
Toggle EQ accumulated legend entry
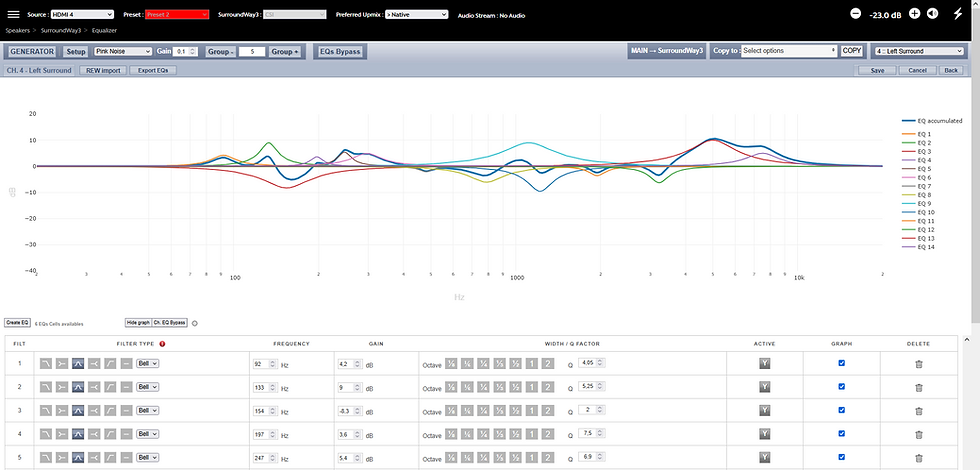point(932,121)
